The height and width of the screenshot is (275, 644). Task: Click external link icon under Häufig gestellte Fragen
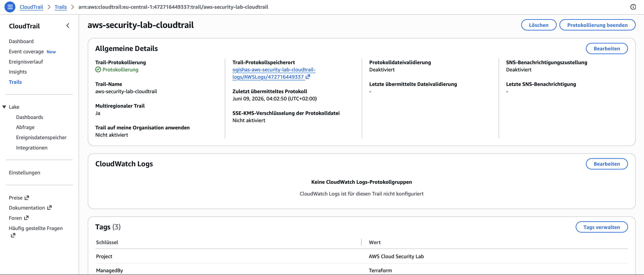pyautogui.click(x=13, y=235)
